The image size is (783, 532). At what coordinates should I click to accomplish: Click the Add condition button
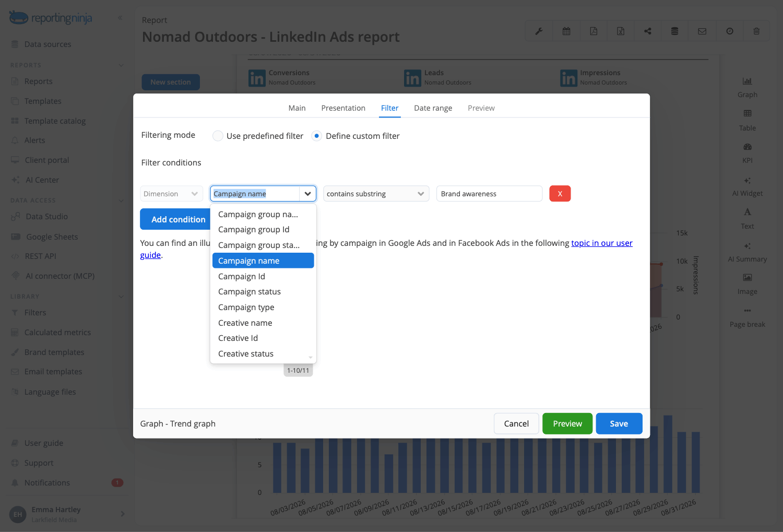tap(175, 219)
